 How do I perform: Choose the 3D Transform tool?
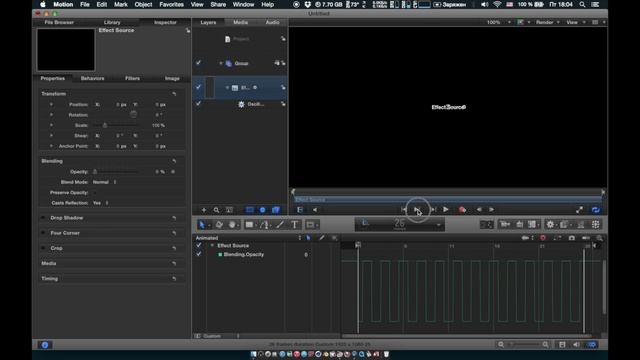click(219, 224)
